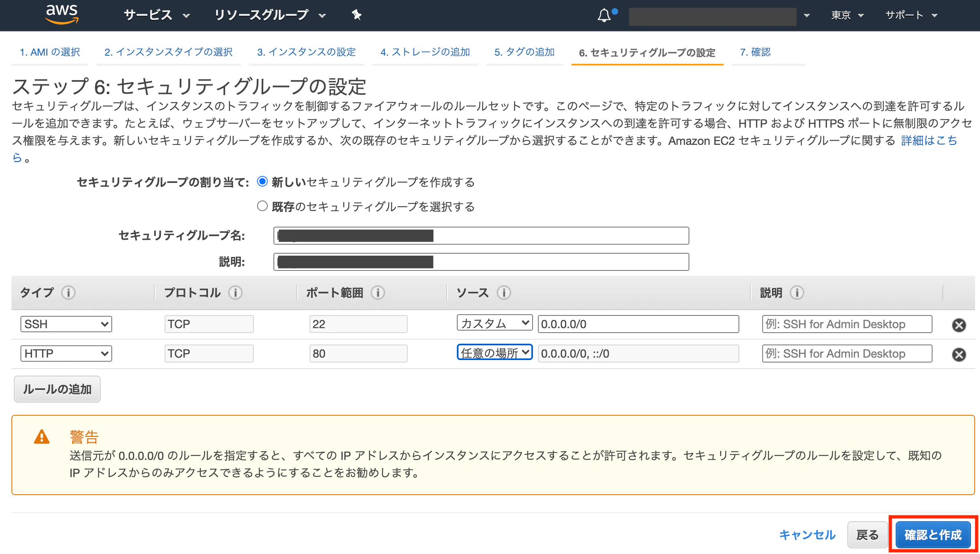Change the SSH type dropdown
The image size is (980, 554).
click(x=66, y=324)
